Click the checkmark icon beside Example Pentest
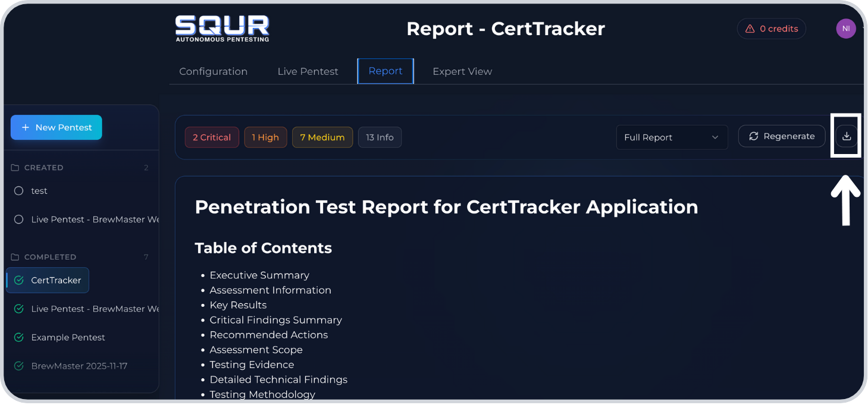This screenshot has height=405, width=868. coord(18,337)
